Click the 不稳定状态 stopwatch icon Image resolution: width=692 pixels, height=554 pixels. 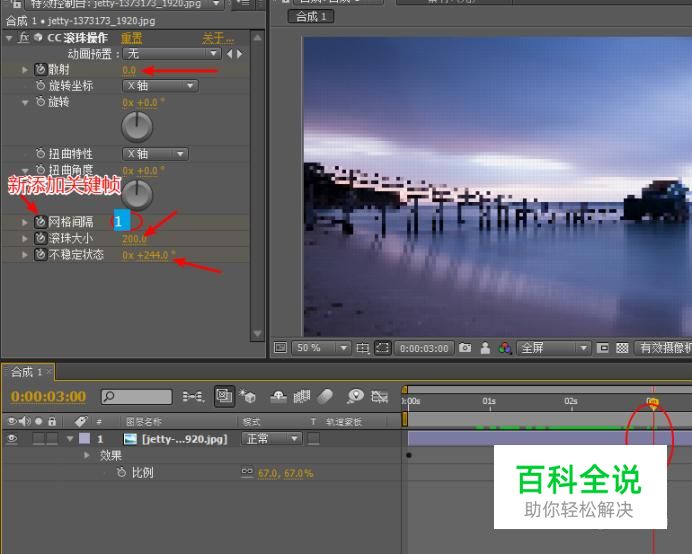pos(41,254)
